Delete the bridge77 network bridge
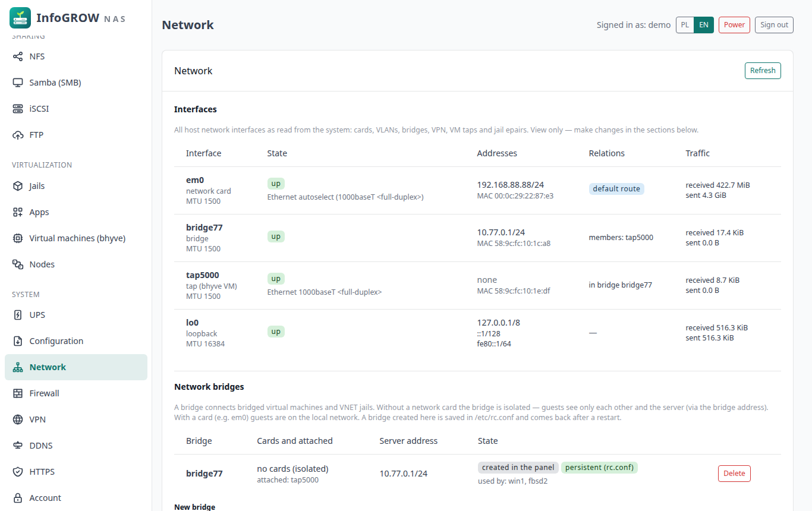 pyautogui.click(x=734, y=474)
